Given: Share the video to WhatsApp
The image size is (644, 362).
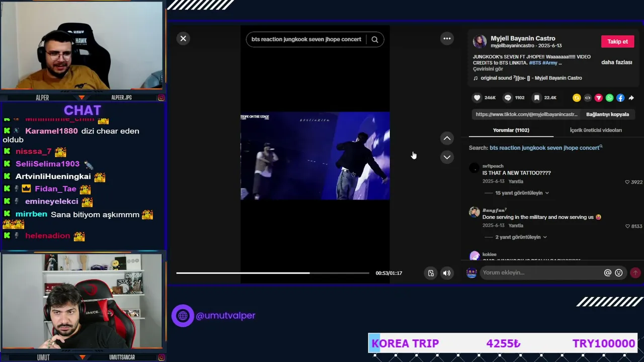Looking at the screenshot, I should pos(609,98).
